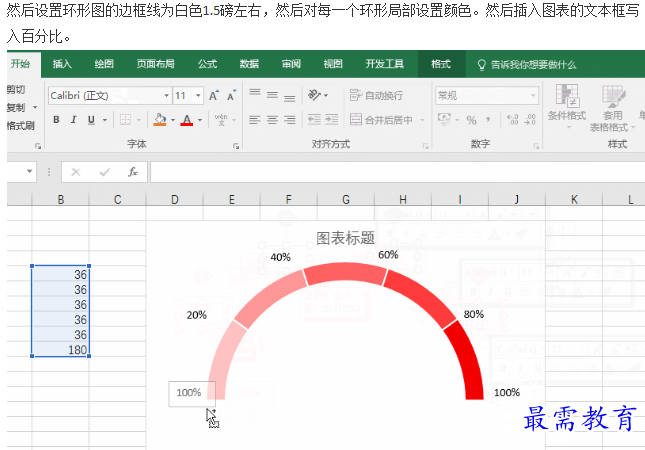The height and width of the screenshot is (450, 645).
Task: Switch to the 开始 tab
Action: pos(21,64)
